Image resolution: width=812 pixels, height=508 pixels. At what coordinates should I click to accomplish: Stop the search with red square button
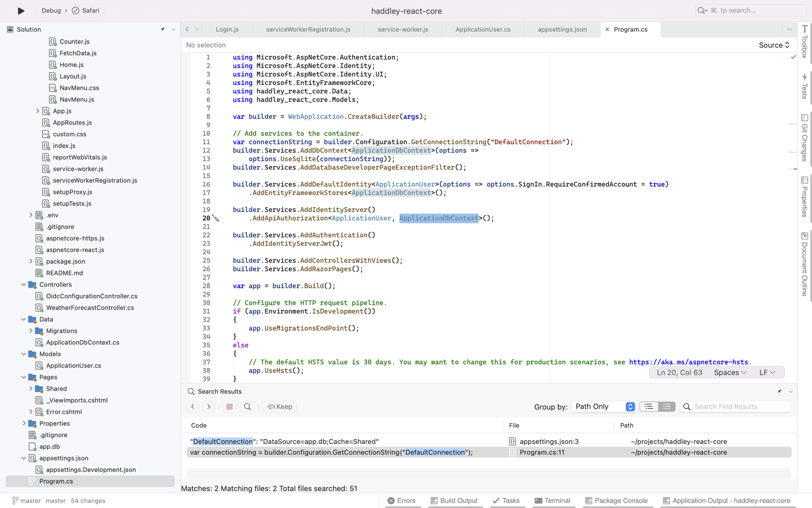tap(229, 407)
